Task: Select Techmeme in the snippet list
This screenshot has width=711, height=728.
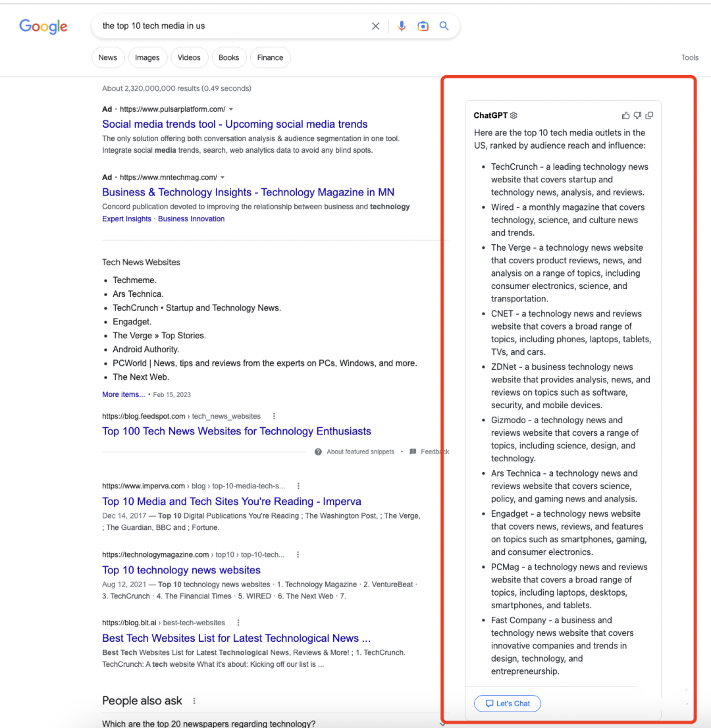Action: (x=135, y=280)
